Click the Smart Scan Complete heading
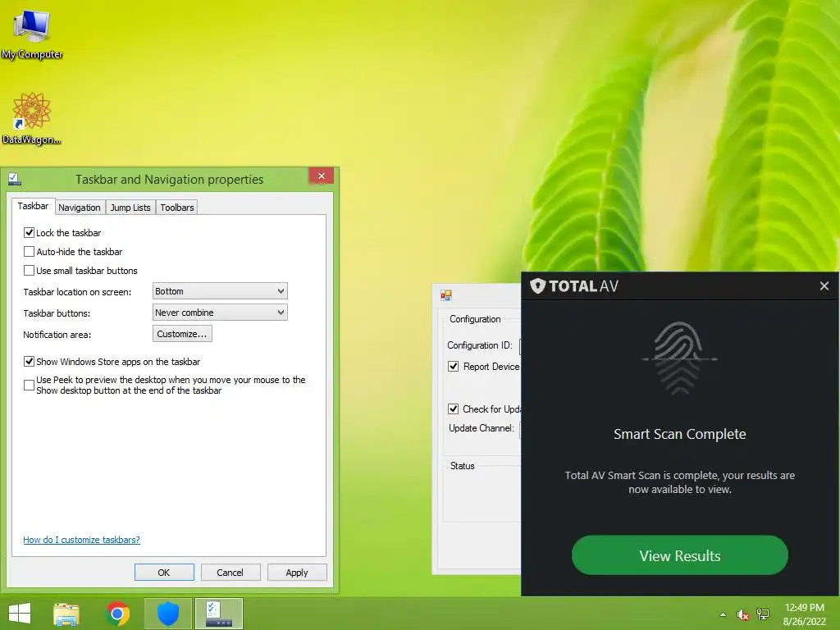This screenshot has height=630, width=840. [679, 434]
